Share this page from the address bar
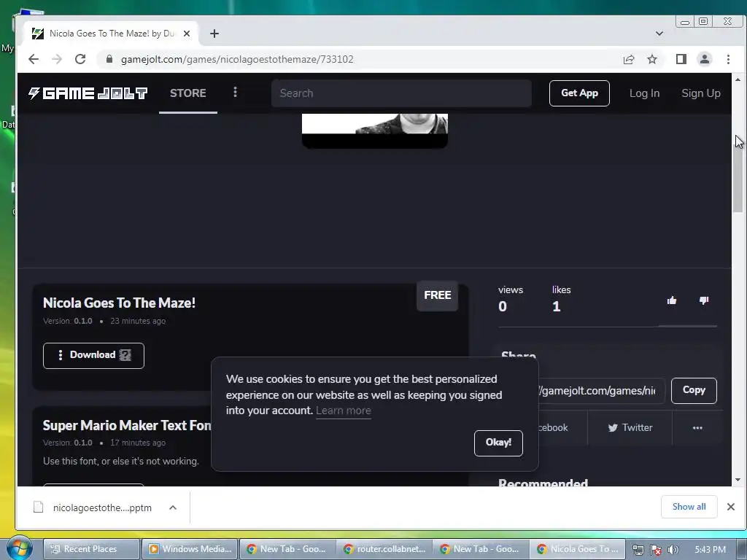747x560 pixels. (x=628, y=59)
